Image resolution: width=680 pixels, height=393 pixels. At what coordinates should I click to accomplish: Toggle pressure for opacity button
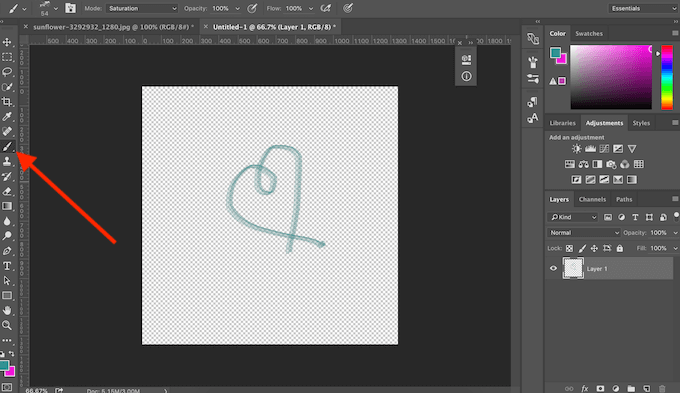click(252, 8)
